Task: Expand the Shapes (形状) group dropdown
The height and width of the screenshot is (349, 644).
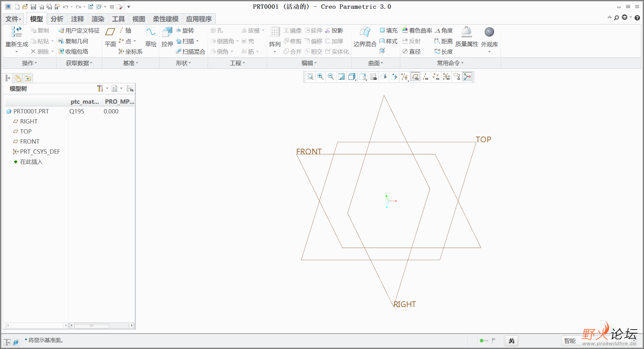Action: [x=183, y=63]
